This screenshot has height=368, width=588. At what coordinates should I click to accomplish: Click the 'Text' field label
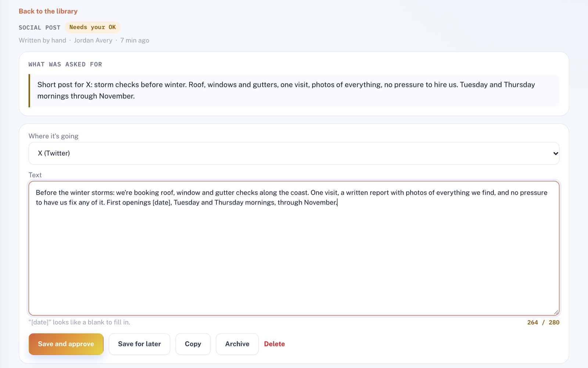pos(35,175)
